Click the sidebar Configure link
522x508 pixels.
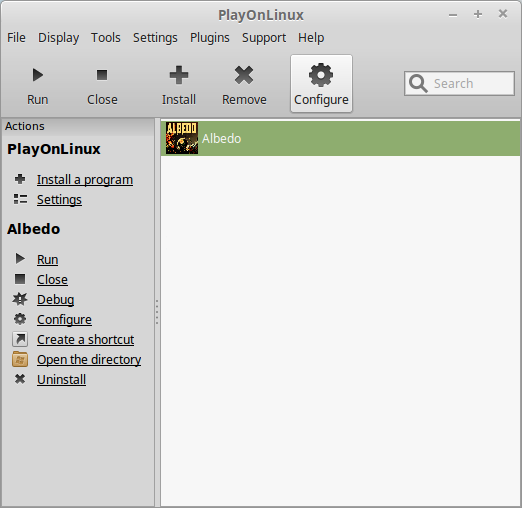coord(64,320)
